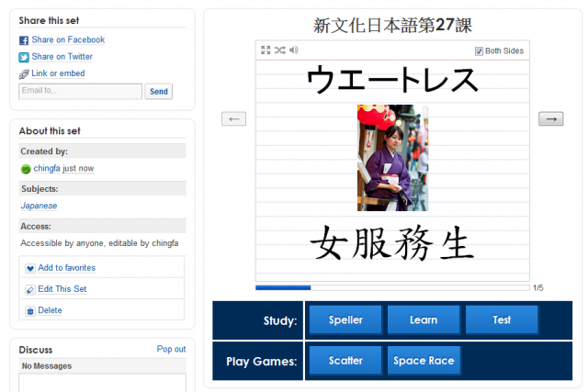Screen dimensions: 588x392
Task: Click the set title 新文化日本語第27課
Action: click(392, 26)
